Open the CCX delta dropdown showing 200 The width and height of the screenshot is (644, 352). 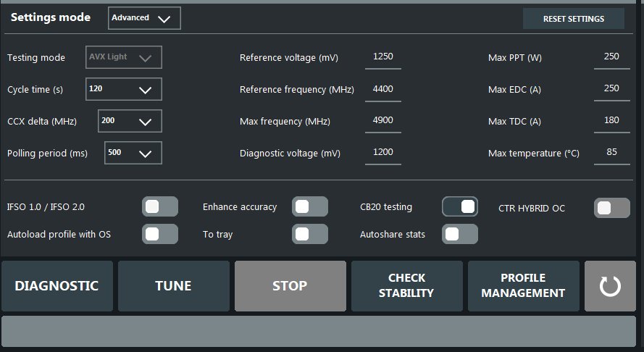coord(130,121)
